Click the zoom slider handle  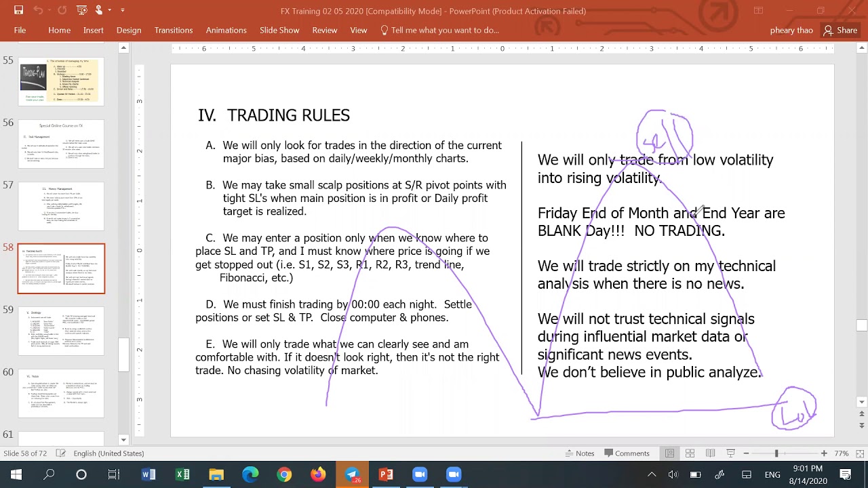pos(776,453)
